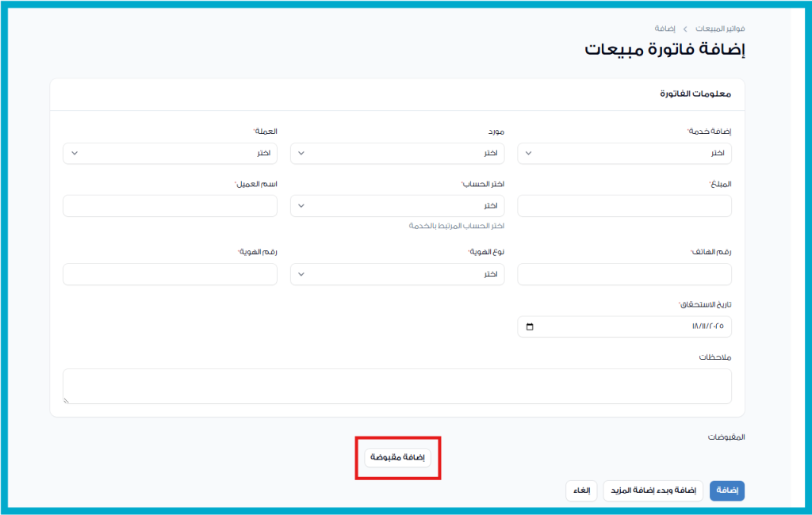Focus the اسم العميل customer name field
The image size is (812, 515).
170,206
